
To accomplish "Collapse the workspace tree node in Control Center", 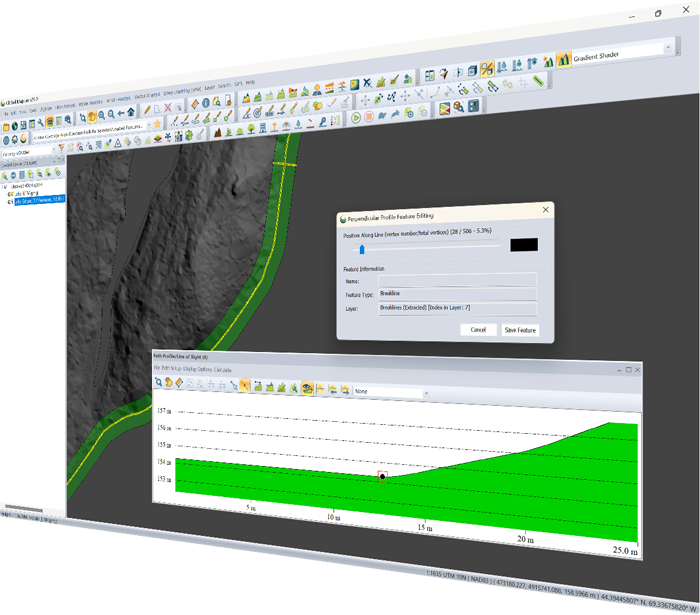I will (3, 185).
